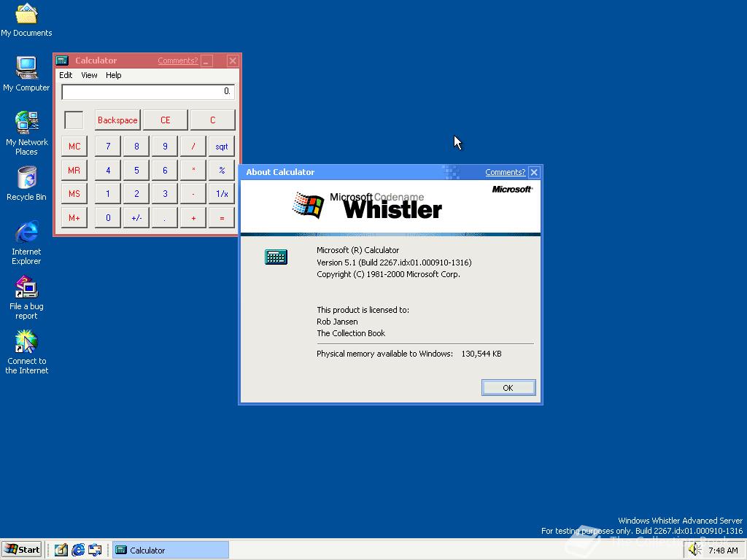Open the Start menu
This screenshot has width=747, height=560.
point(21,550)
